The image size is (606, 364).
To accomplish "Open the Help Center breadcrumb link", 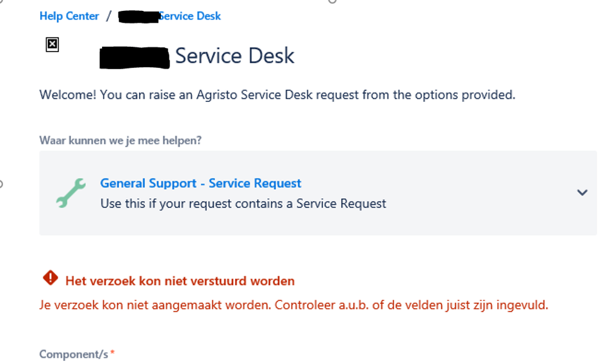I will [69, 16].
